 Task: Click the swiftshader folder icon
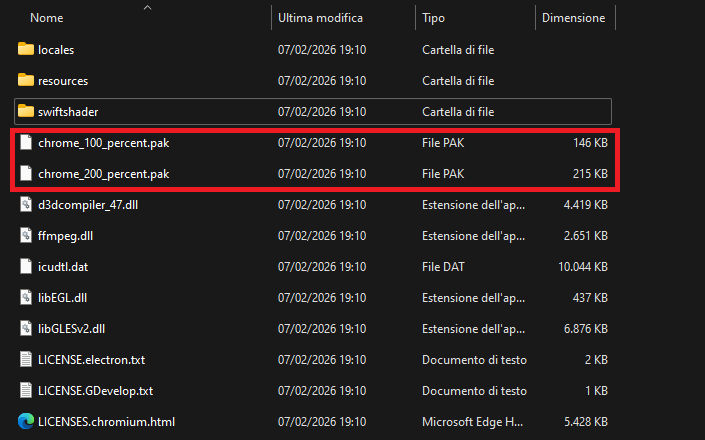tap(26, 111)
